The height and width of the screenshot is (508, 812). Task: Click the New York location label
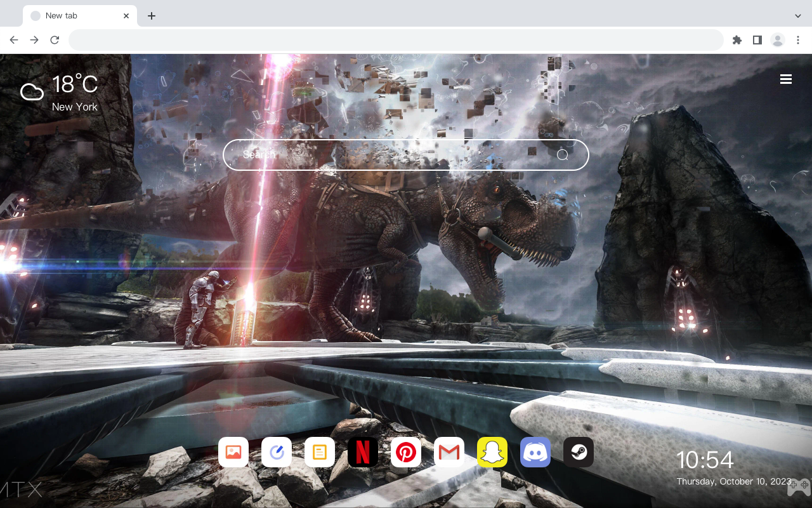[75, 107]
